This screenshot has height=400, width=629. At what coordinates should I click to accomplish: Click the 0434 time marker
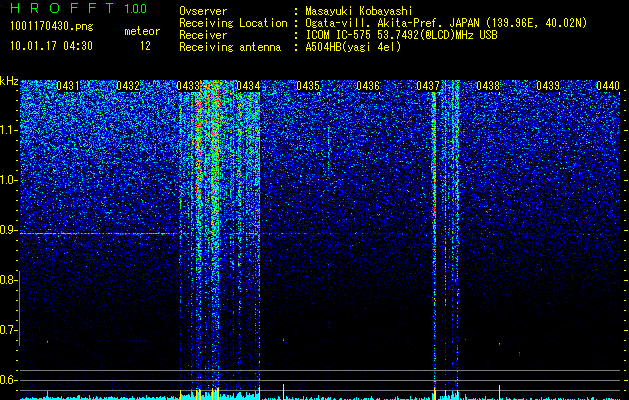point(248,86)
